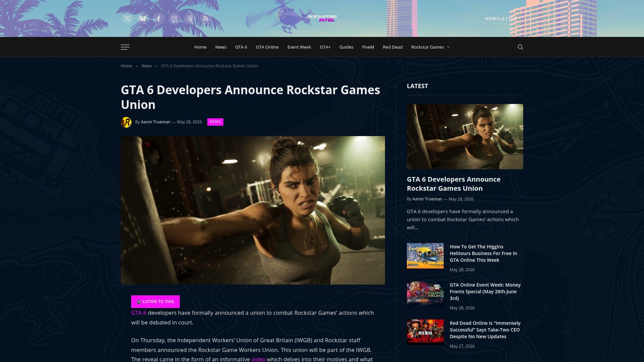Image resolution: width=644 pixels, height=362 pixels.
Task: Click the Listen To This button
Action: click(x=155, y=302)
